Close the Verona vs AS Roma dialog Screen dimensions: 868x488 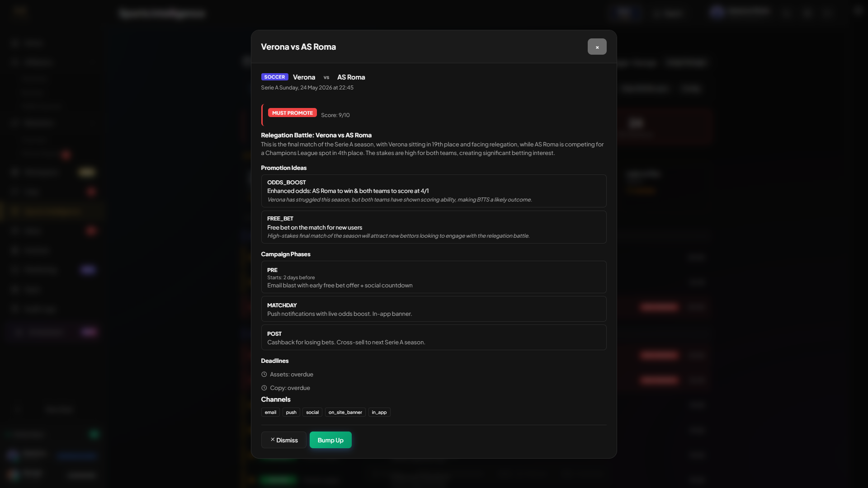(x=597, y=47)
